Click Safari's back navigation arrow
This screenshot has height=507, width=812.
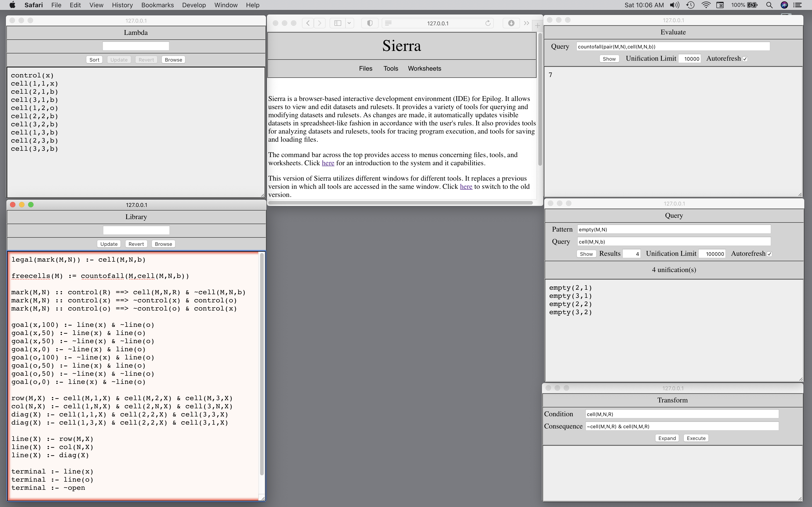(308, 23)
